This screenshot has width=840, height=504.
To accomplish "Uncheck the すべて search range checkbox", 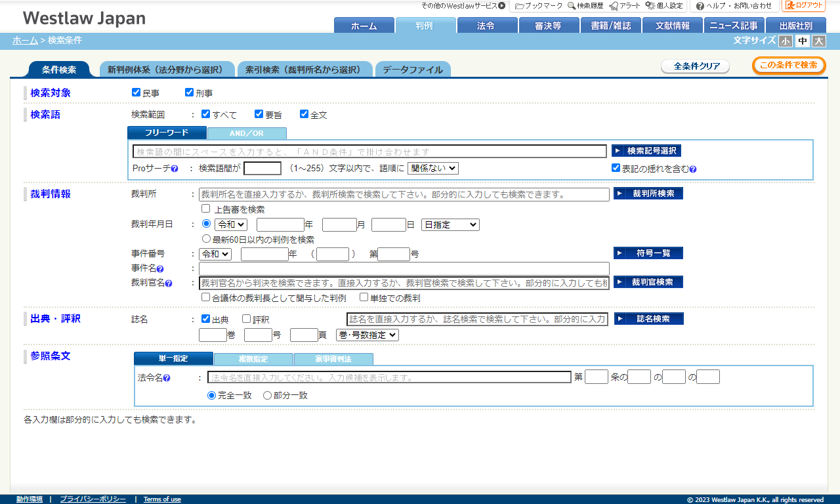I will point(205,114).
